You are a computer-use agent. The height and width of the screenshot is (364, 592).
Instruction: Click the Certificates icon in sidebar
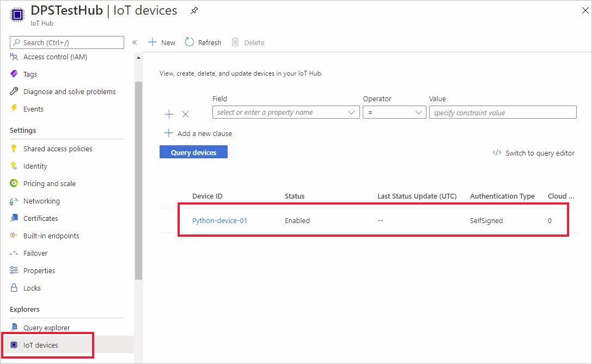coord(14,218)
